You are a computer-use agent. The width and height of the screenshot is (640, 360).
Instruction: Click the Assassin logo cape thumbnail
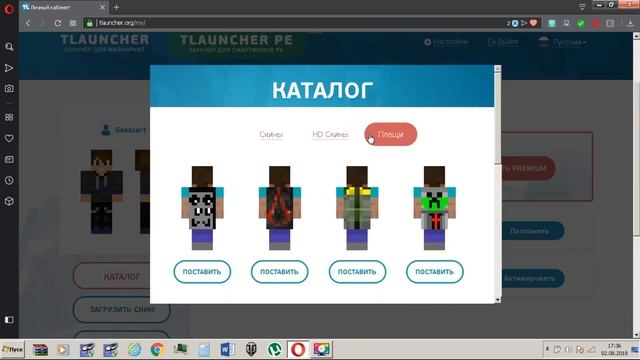coord(280,208)
